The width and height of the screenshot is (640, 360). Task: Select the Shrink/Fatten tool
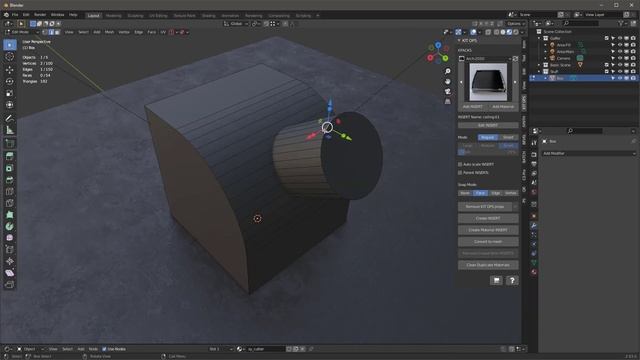tap(10, 261)
